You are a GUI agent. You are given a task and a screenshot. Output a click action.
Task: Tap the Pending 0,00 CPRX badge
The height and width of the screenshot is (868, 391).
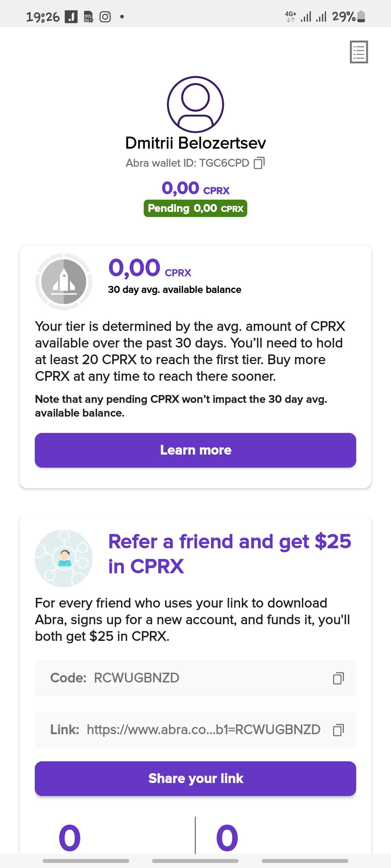point(195,208)
